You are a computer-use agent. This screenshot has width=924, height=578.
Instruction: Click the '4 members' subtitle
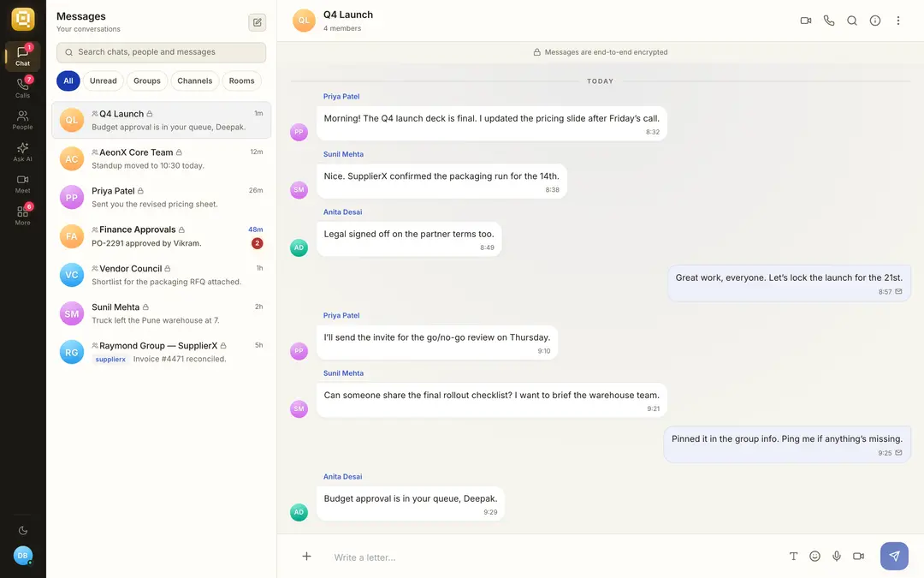(x=341, y=28)
